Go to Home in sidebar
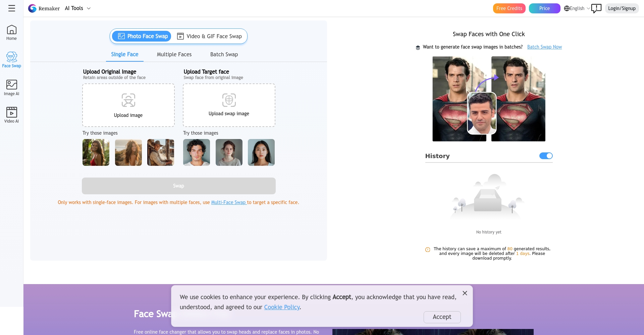Image resolution: width=644 pixels, height=335 pixels. [11, 33]
